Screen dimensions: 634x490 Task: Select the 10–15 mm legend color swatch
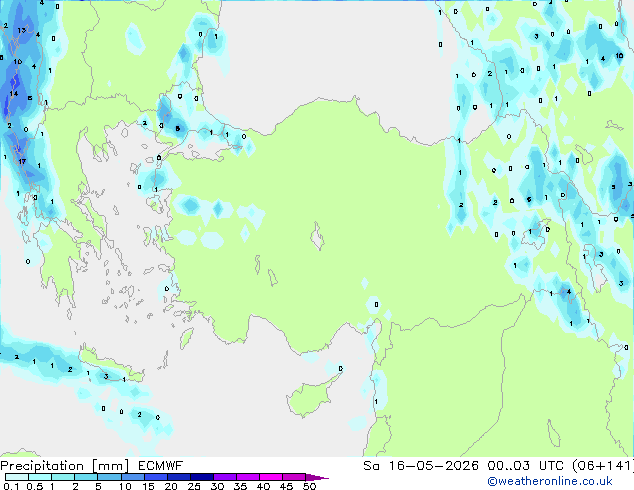coord(132,477)
